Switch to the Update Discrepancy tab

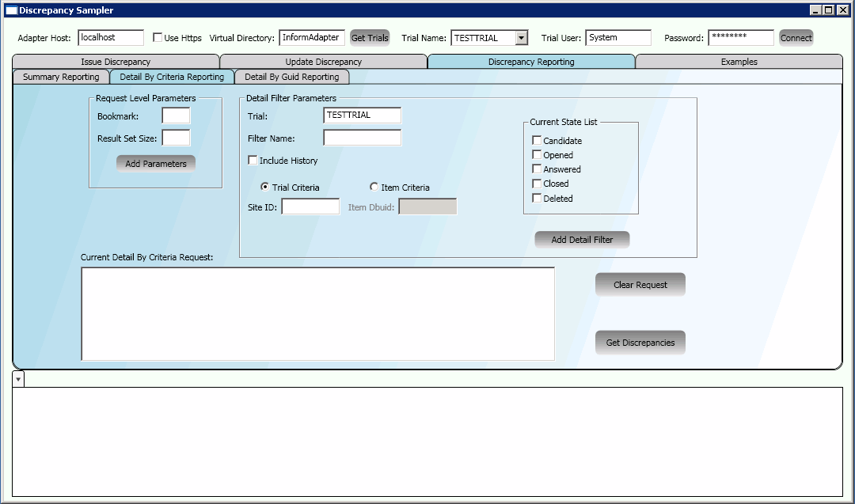pyautogui.click(x=323, y=62)
